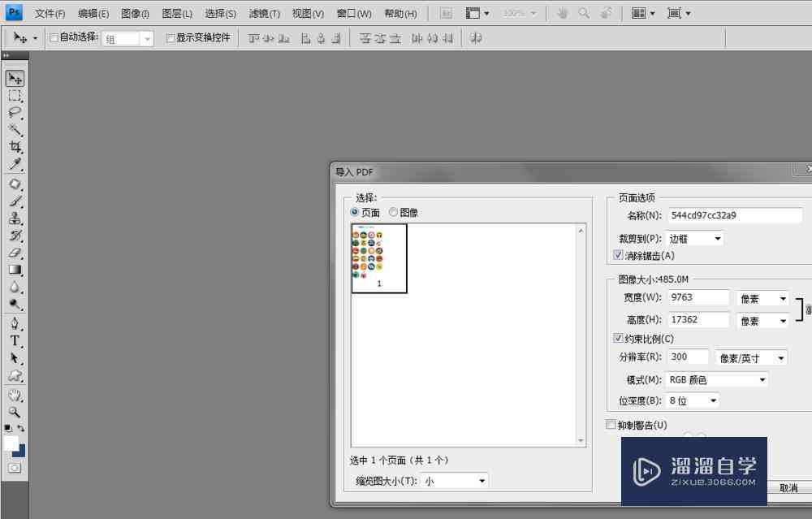Select the Spot Healing Brush tool
Screen dimensions: 812x519
point(15,184)
